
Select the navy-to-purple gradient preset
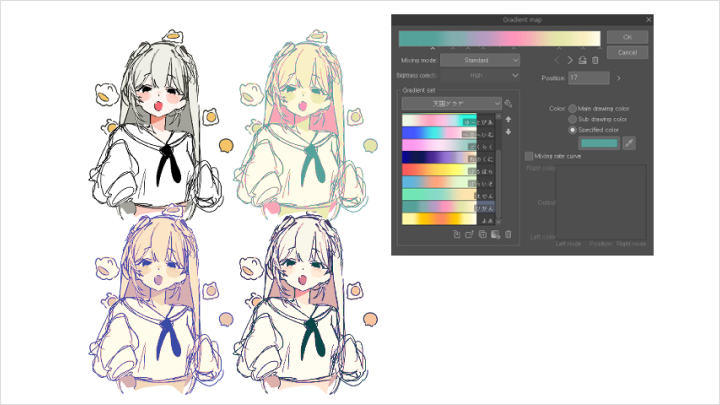(448, 158)
